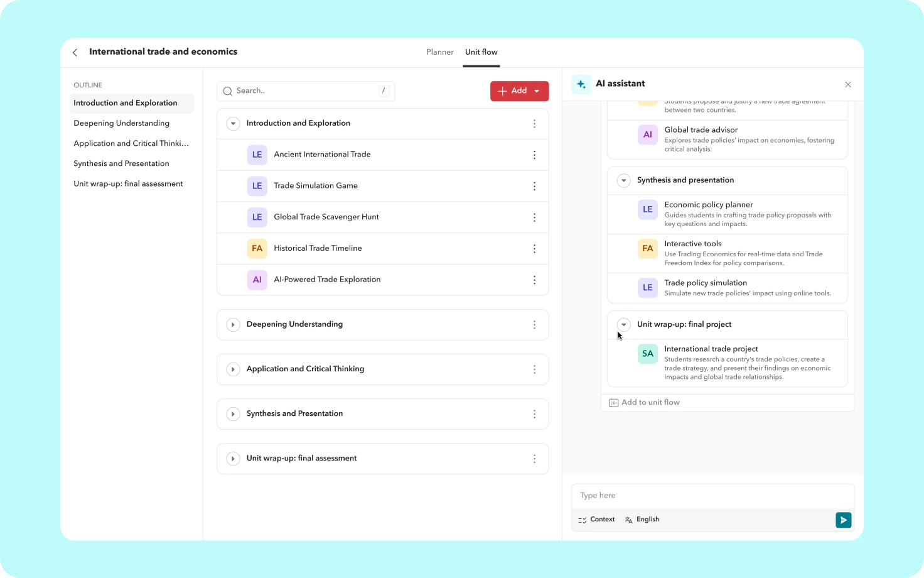Screen dimensions: 924x578
Task: Expand the Synthesis and Presentation section
Action: (233, 414)
